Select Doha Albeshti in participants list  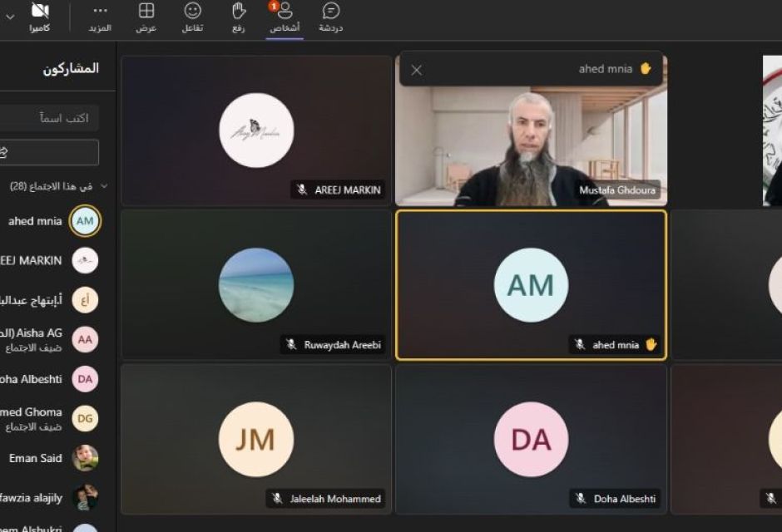[50, 379]
